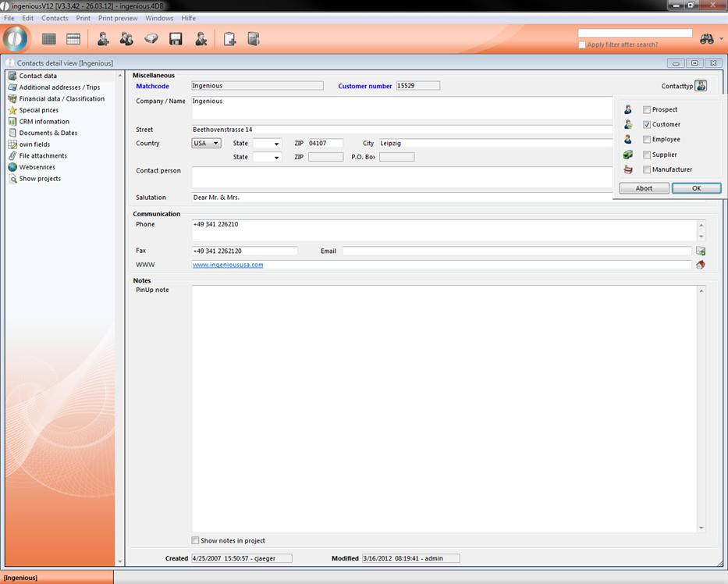Open the Contacts menu

pyautogui.click(x=55, y=18)
